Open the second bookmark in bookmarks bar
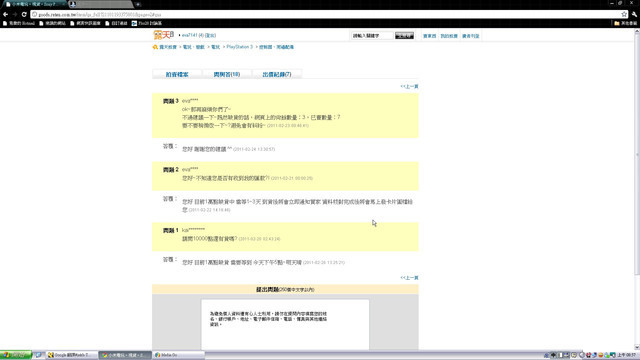This screenshot has width=640, height=360. [52, 23]
